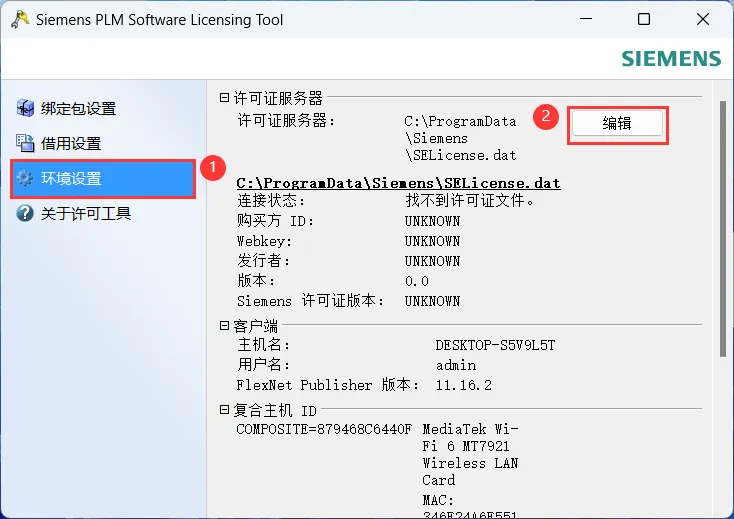Click the host name DESKTOP-S5V9L5T
The height and width of the screenshot is (519, 734).
(x=495, y=345)
